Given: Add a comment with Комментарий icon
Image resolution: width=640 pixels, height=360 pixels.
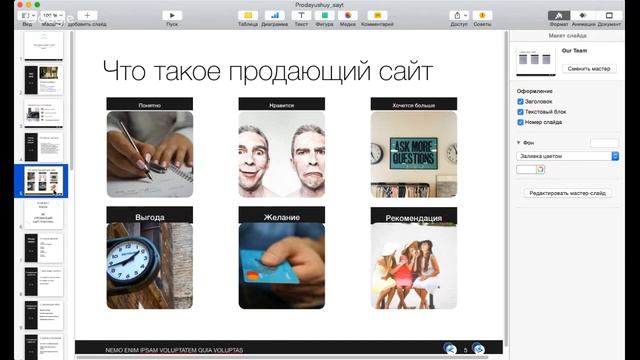Looking at the screenshot, I should pos(377,16).
